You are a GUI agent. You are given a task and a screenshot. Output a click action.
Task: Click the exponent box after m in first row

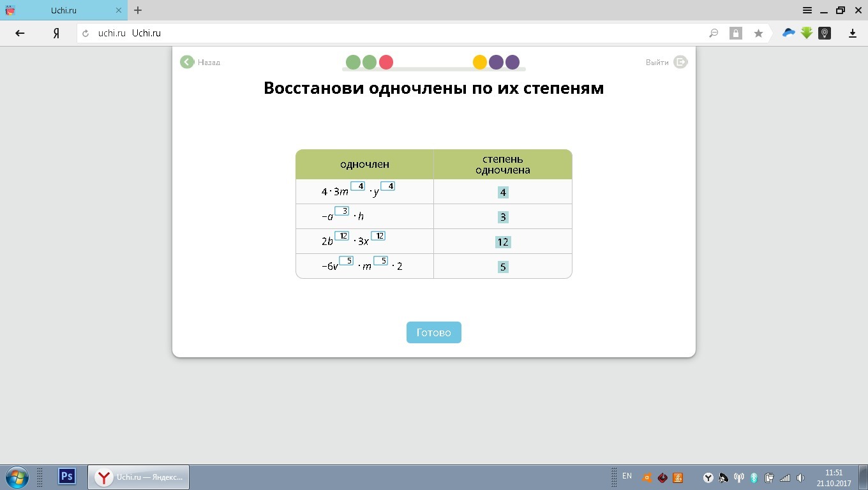click(x=357, y=186)
